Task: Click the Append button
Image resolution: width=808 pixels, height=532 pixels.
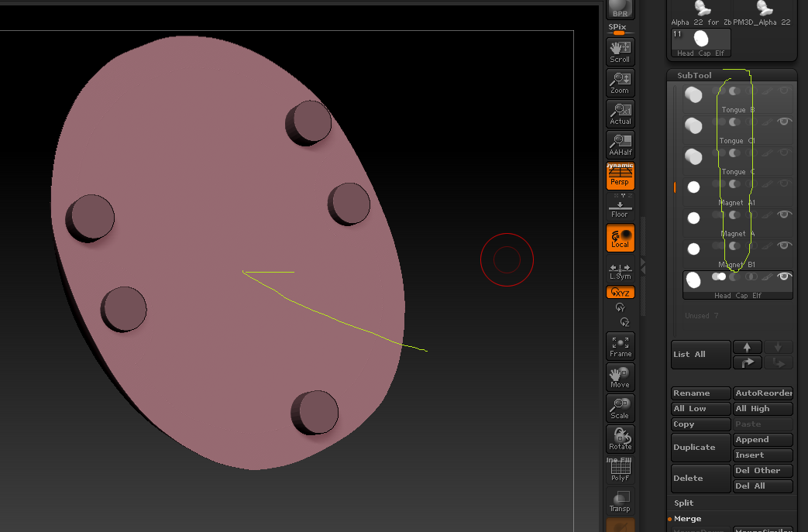Action: coord(762,439)
